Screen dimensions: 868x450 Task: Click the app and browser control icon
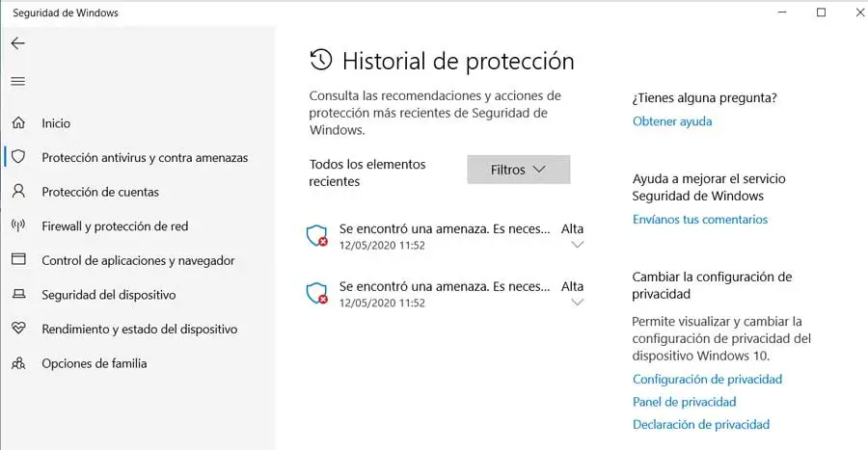(x=17, y=260)
